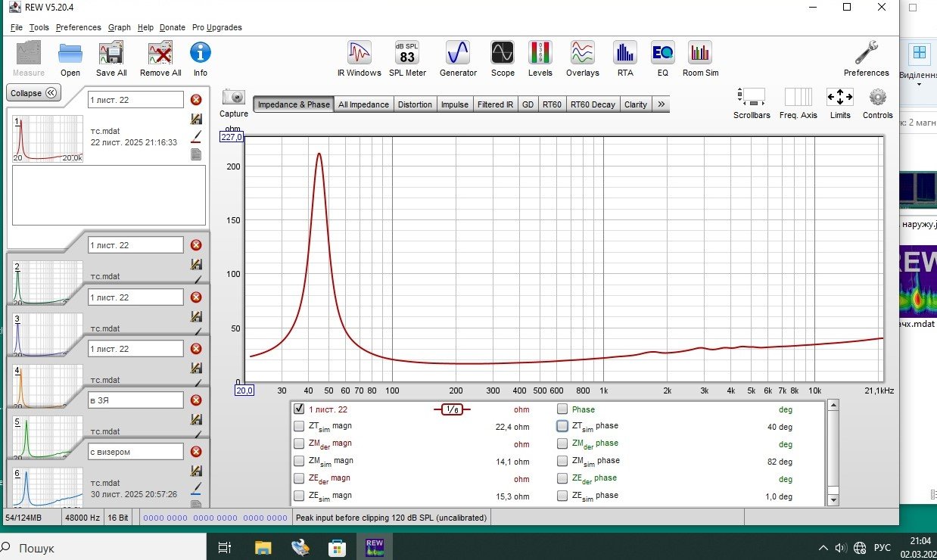This screenshot has width=937, height=560.
Task: Enable the ZMsim magn trace
Action: (x=299, y=461)
